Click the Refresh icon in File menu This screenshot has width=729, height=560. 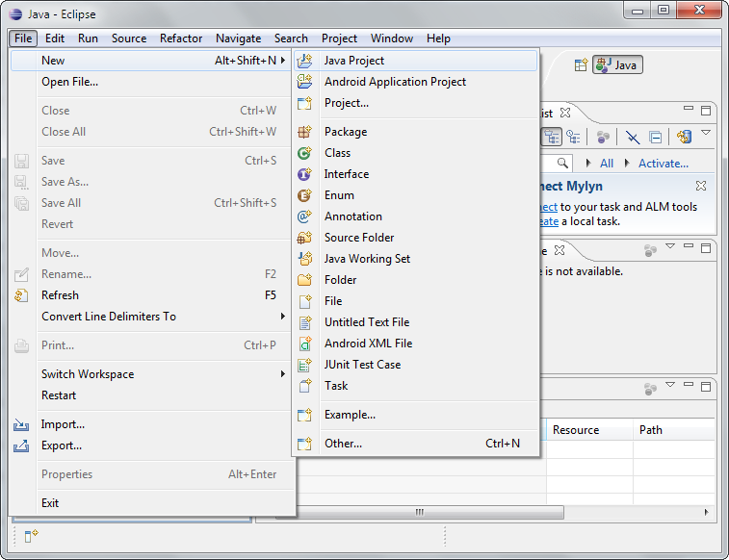21,295
